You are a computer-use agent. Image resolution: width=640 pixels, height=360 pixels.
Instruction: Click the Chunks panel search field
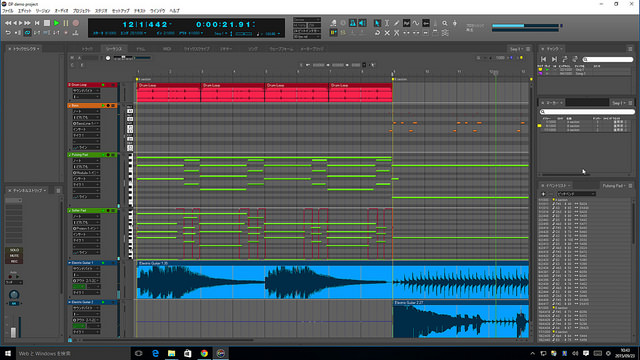point(608,59)
